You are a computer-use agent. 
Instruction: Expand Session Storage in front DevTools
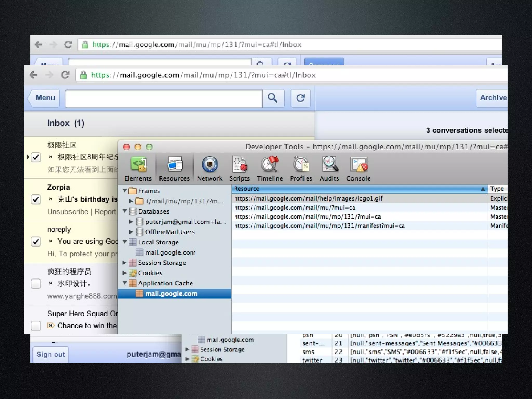point(124,263)
